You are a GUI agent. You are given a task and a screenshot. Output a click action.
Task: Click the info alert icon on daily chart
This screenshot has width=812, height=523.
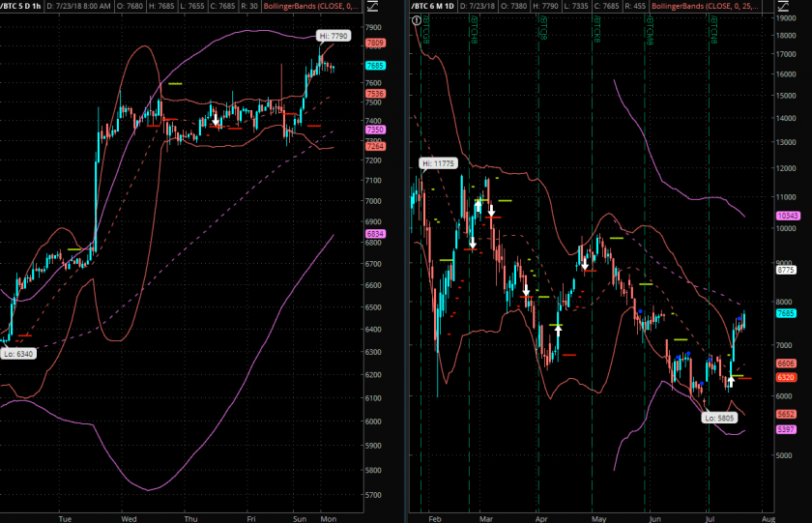point(415,18)
